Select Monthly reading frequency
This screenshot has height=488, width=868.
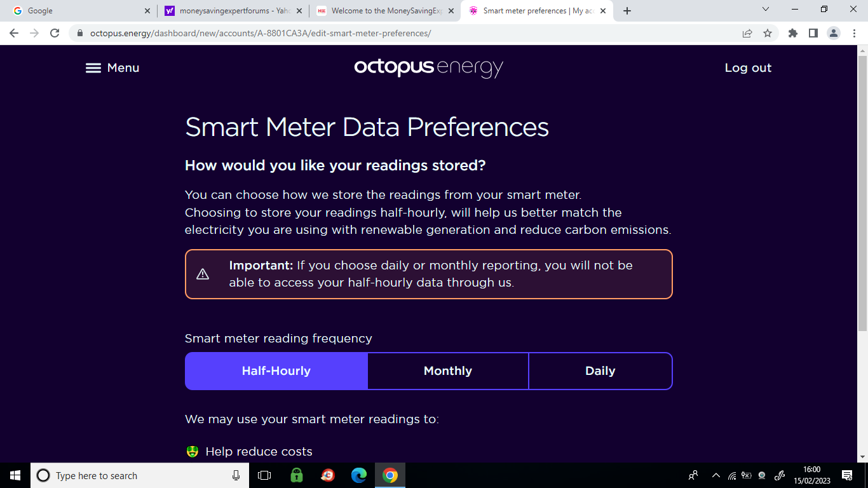448,371
